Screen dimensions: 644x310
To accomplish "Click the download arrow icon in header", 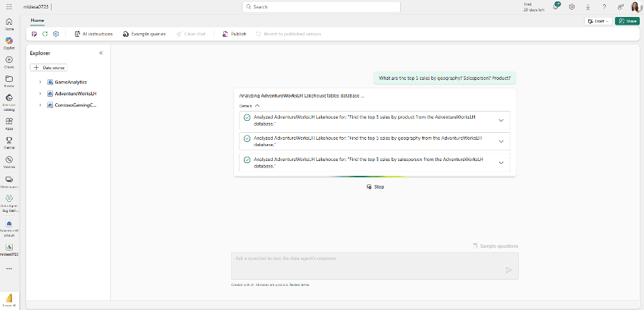I will [588, 6].
